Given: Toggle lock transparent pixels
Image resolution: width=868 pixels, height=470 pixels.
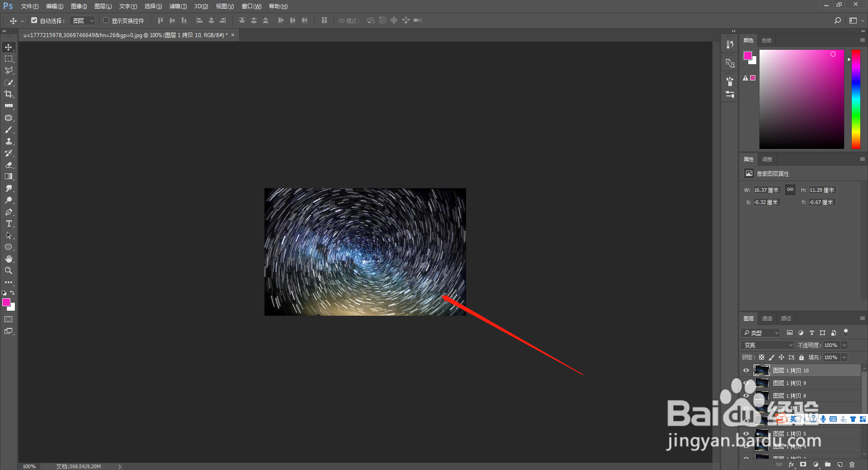Looking at the screenshot, I should [762, 357].
